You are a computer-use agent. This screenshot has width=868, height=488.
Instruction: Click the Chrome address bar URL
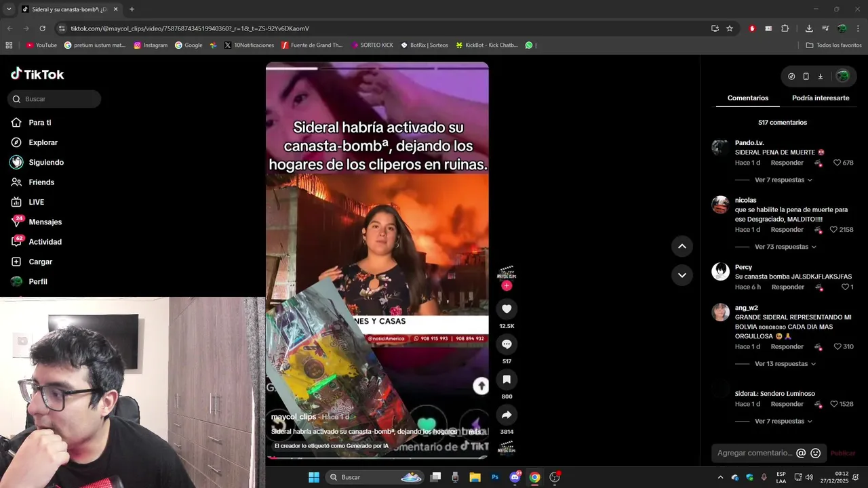pyautogui.click(x=190, y=28)
